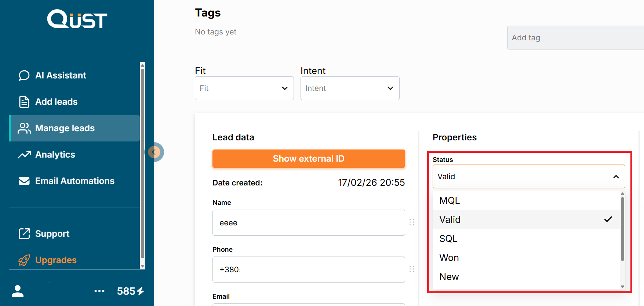Click the AI Assistant chat bubble icon

click(x=24, y=75)
